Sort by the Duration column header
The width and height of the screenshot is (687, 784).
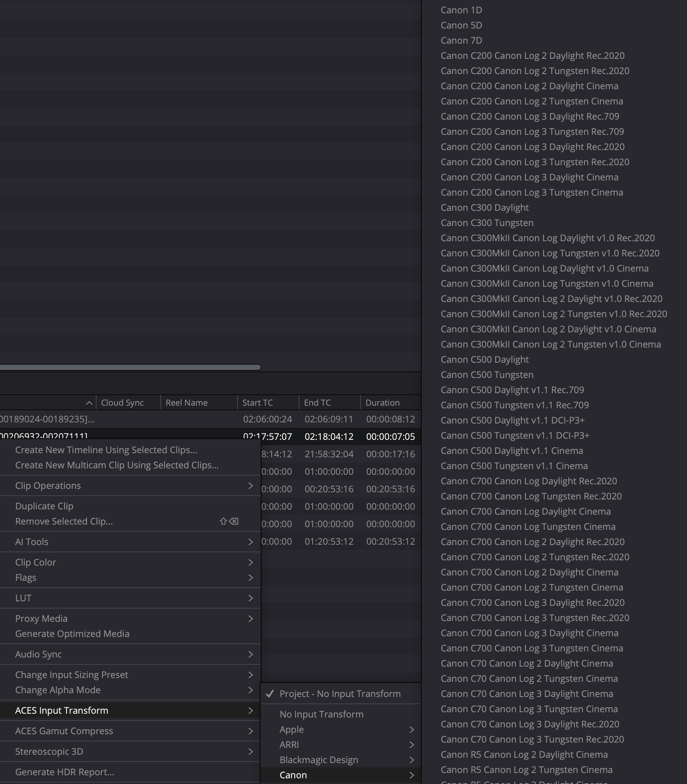click(x=391, y=402)
